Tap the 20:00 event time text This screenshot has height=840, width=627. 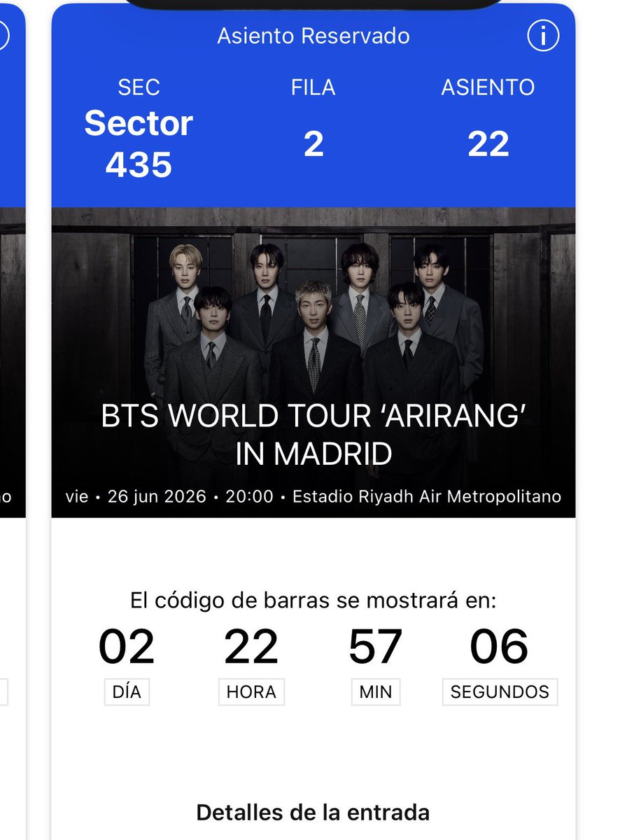pyautogui.click(x=249, y=496)
